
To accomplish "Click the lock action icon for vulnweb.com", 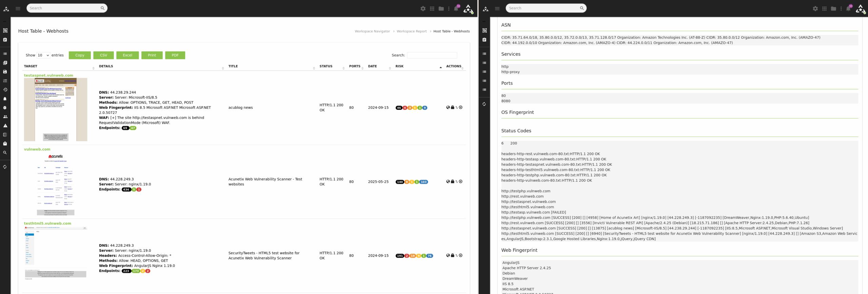I will (452, 181).
